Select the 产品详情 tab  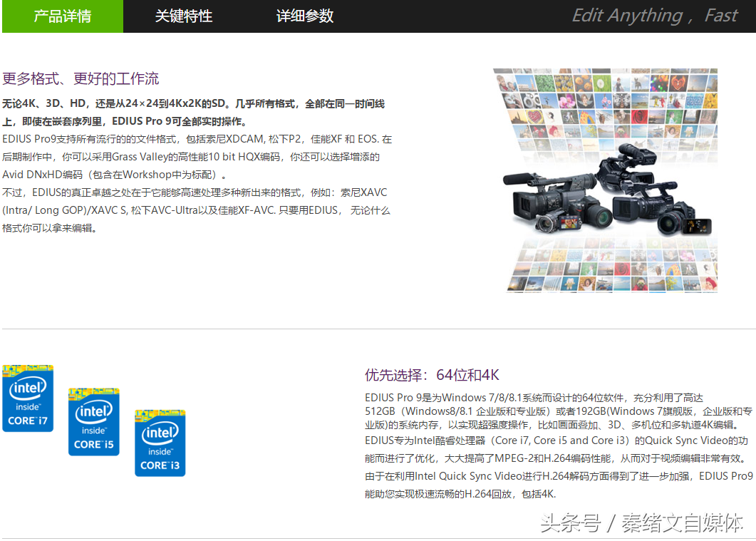[x=63, y=16]
